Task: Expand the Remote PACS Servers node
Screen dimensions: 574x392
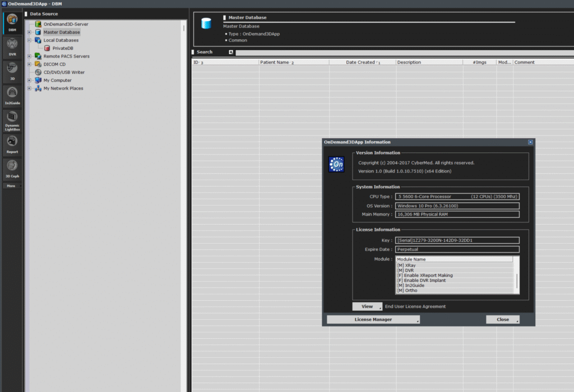Action: tap(29, 57)
